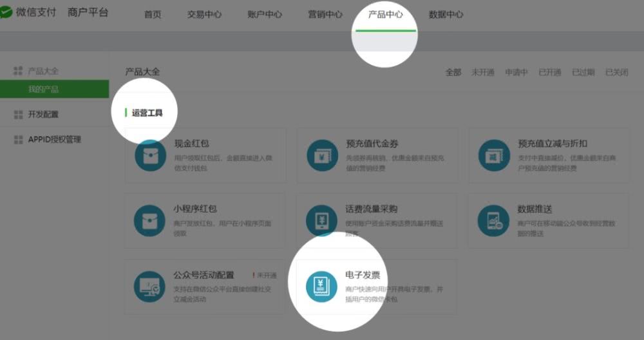Click the 公众号活动配置 monitor icon
The image size is (644, 340).
149,287
